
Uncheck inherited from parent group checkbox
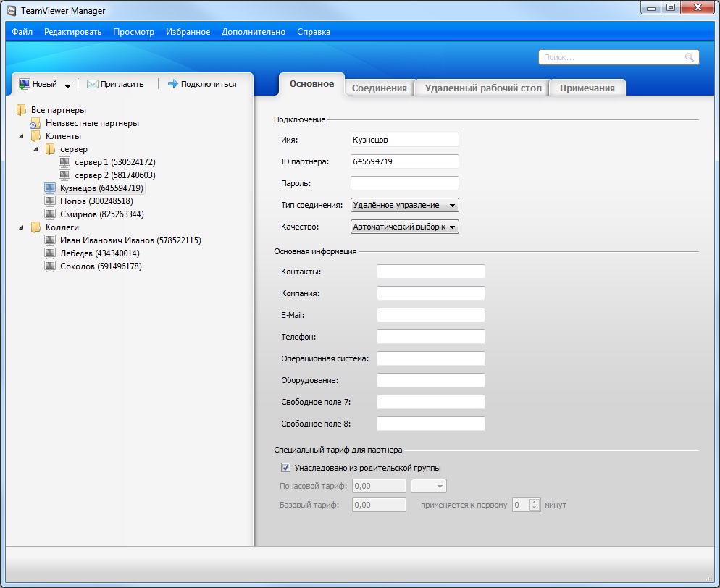pos(285,468)
